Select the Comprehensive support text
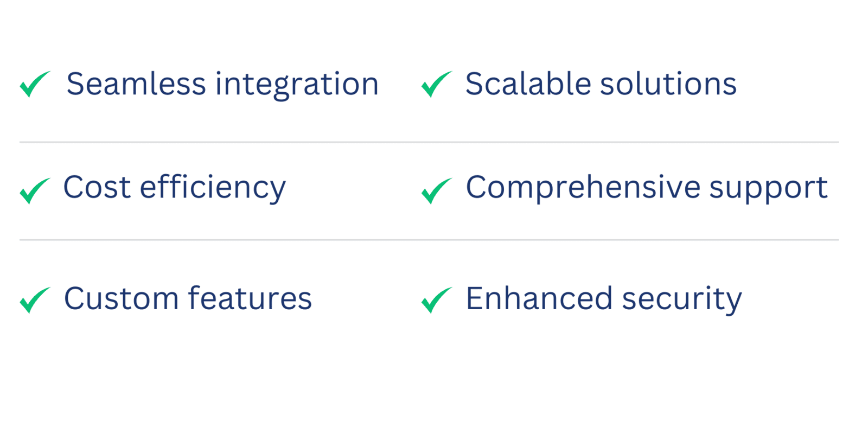Viewport: 868px width, 434px height. point(647,189)
